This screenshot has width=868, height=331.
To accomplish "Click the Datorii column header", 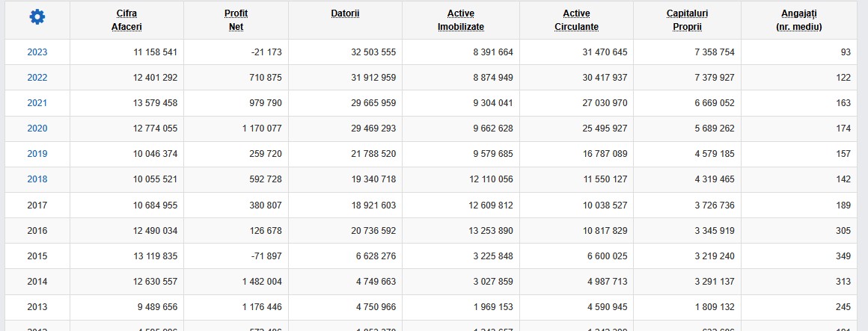I will 346,13.
